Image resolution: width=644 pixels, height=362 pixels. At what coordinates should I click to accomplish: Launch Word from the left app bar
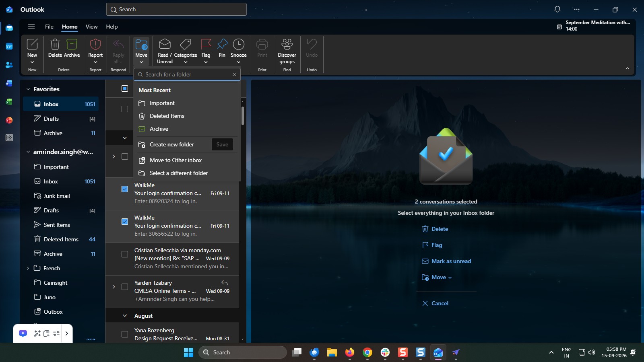click(x=9, y=83)
